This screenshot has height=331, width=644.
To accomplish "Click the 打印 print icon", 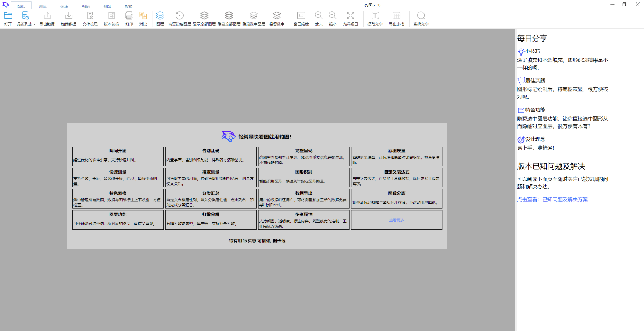I will [129, 15].
